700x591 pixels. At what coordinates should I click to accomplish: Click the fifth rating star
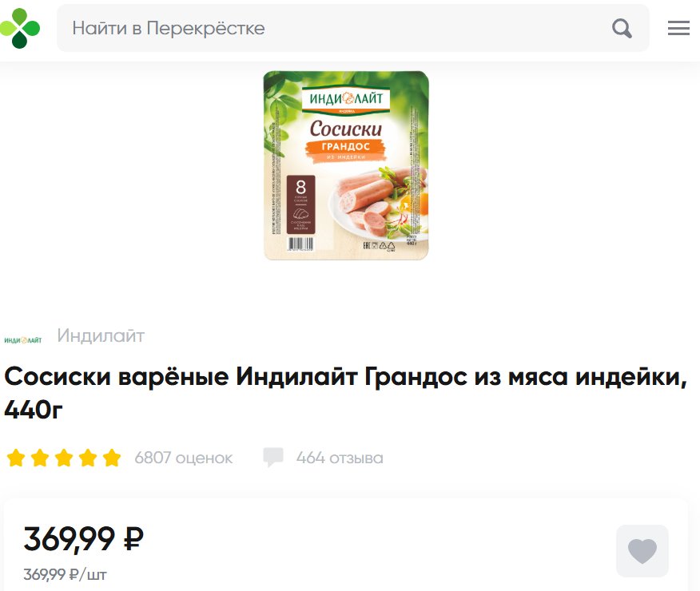(x=112, y=458)
